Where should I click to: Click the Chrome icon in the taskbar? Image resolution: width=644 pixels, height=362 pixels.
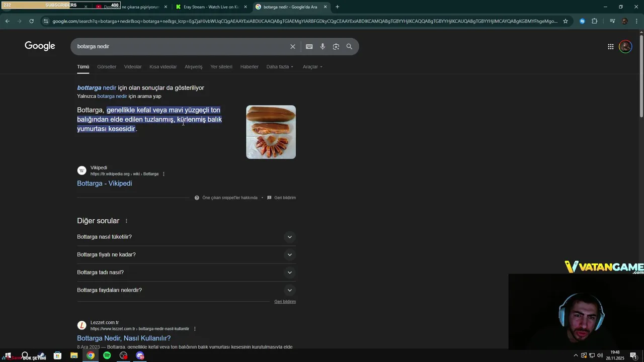[90, 355]
